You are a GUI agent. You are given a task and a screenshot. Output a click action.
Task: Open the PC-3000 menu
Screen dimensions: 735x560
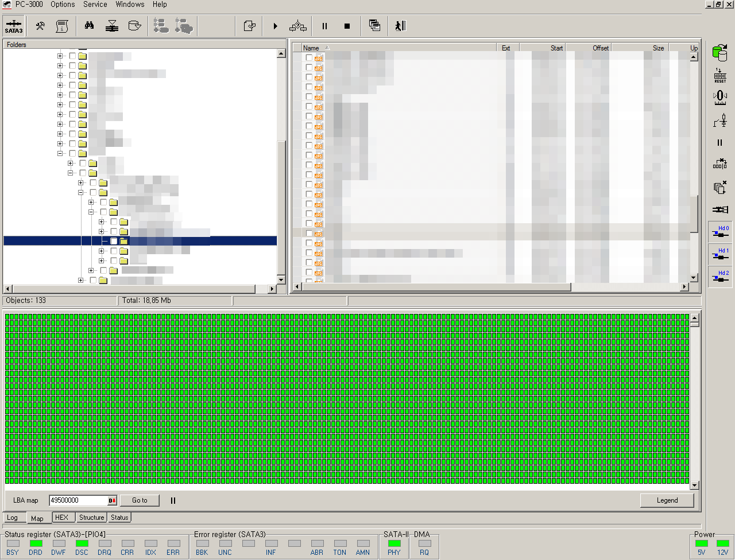click(x=29, y=4)
